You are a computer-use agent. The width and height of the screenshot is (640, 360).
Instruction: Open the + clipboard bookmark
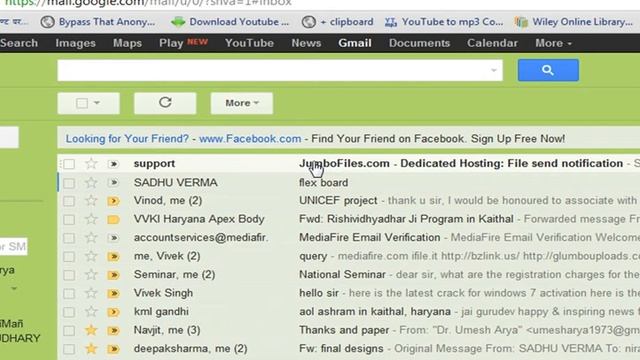(338, 22)
